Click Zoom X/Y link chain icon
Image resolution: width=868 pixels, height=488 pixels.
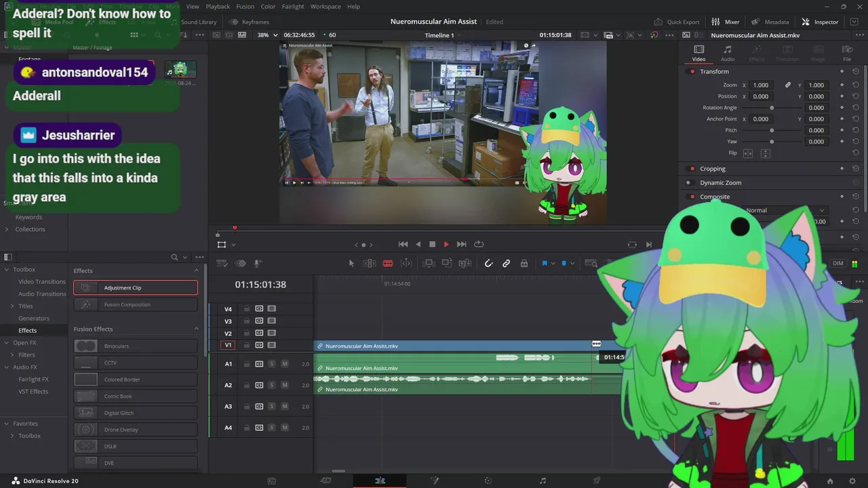click(x=788, y=85)
